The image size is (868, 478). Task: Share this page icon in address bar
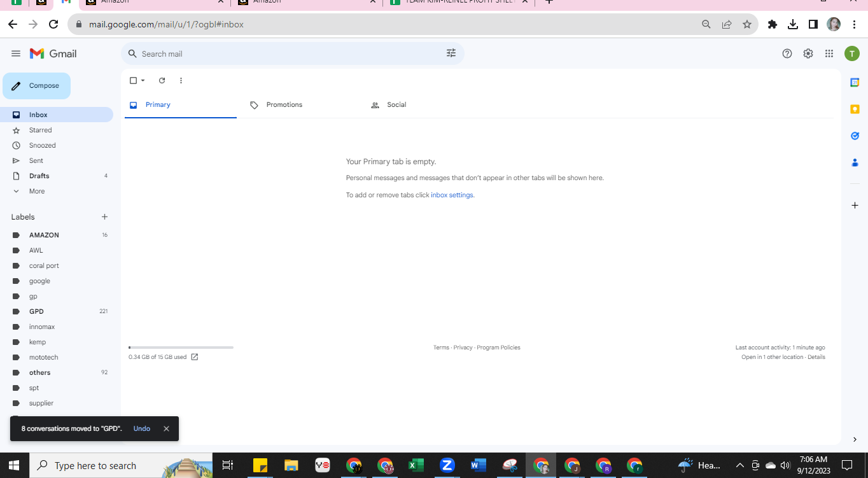point(727,24)
